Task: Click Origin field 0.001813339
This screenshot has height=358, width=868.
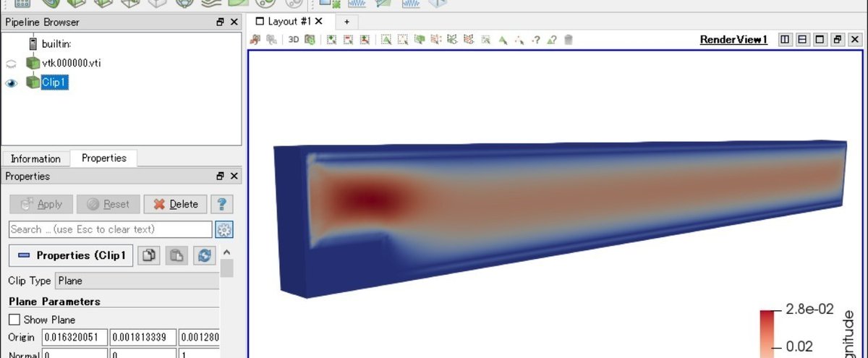Action: pyautogui.click(x=143, y=337)
